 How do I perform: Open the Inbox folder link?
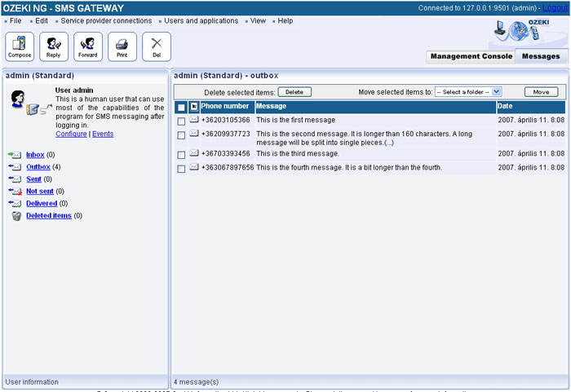click(x=35, y=155)
